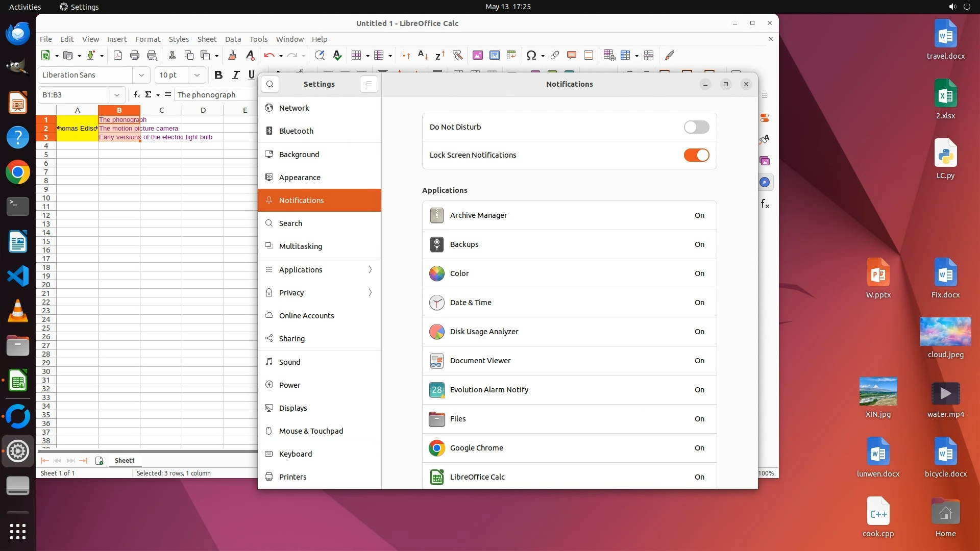Select Bluetooth in Settings sidebar
980x551 pixels.
(x=296, y=131)
